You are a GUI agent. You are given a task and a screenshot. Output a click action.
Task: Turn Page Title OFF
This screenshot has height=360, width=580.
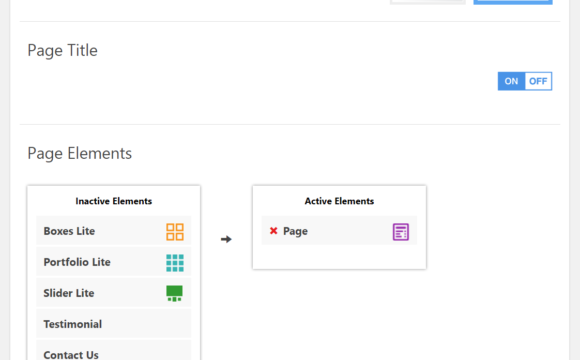(538, 81)
